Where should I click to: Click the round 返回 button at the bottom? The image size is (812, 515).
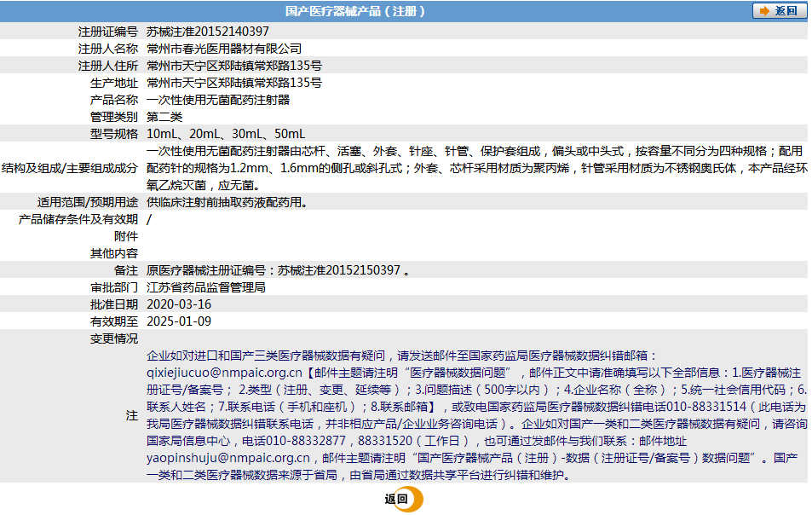[404, 499]
